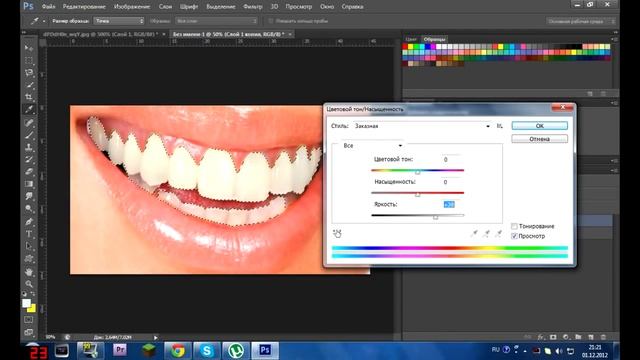Click the Насыщенность slider handle
Viewport: 640px width, 360px height.
click(x=418, y=195)
